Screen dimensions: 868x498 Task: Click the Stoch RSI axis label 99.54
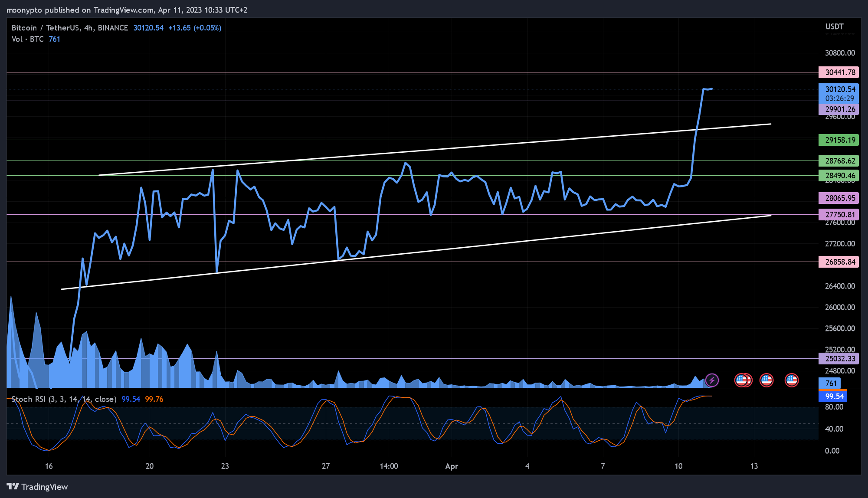point(832,396)
